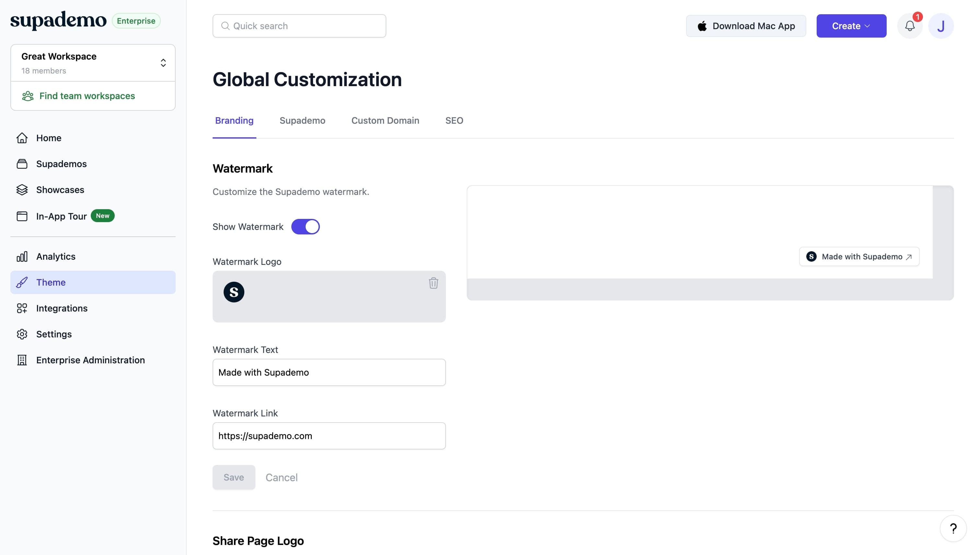Open Enterprise Administration in sidebar
Viewport: 980px width, 555px height.
pos(93,360)
